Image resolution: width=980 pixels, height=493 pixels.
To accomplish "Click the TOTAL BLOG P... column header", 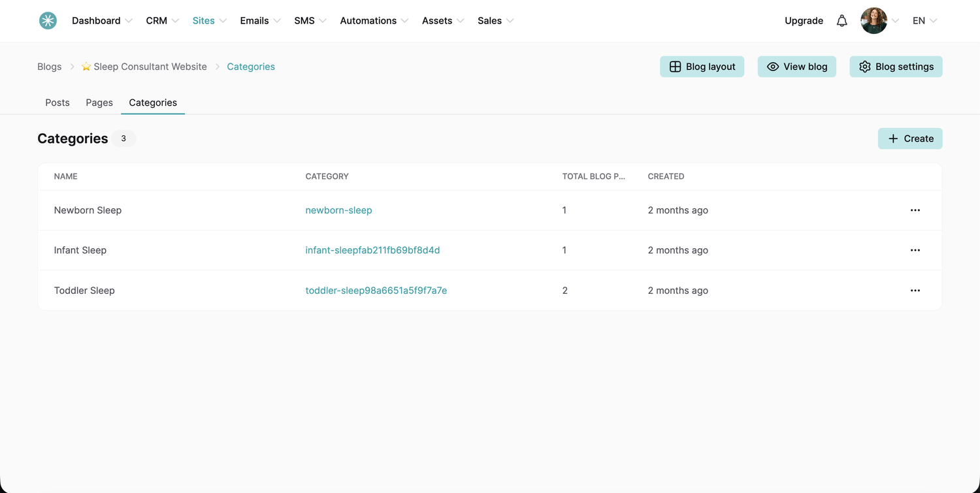I will click(x=594, y=176).
